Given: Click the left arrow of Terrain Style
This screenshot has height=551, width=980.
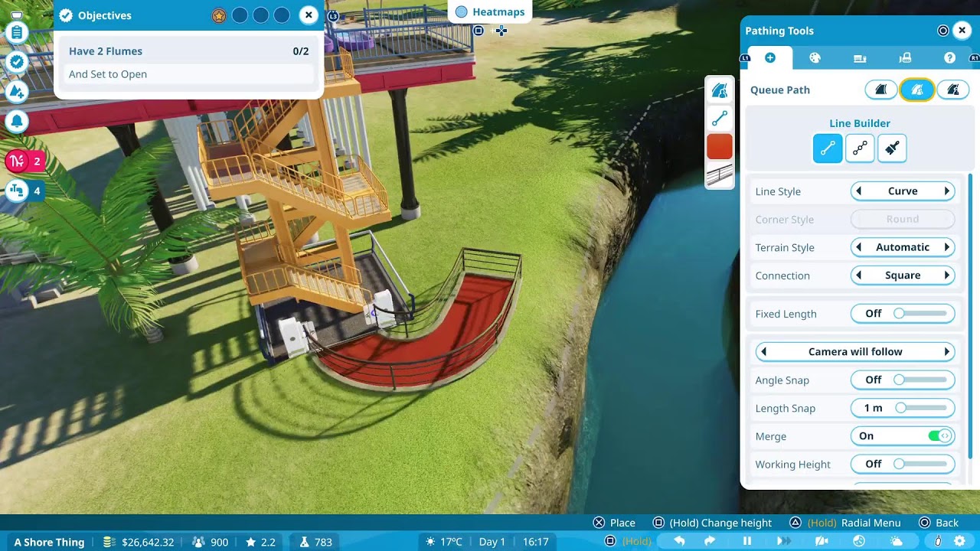Looking at the screenshot, I should (859, 247).
